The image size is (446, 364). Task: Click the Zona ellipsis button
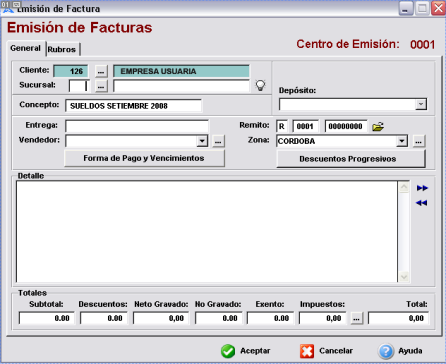[x=419, y=141]
